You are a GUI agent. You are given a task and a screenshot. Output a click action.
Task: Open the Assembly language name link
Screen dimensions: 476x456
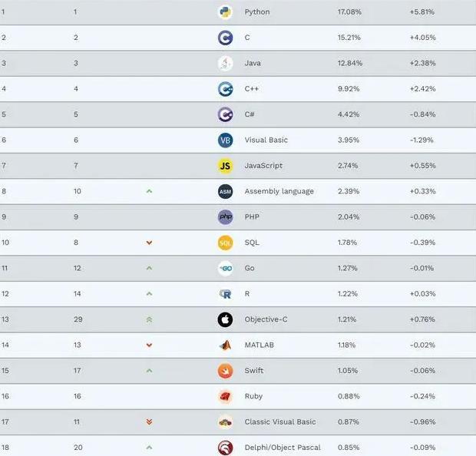[x=279, y=192]
